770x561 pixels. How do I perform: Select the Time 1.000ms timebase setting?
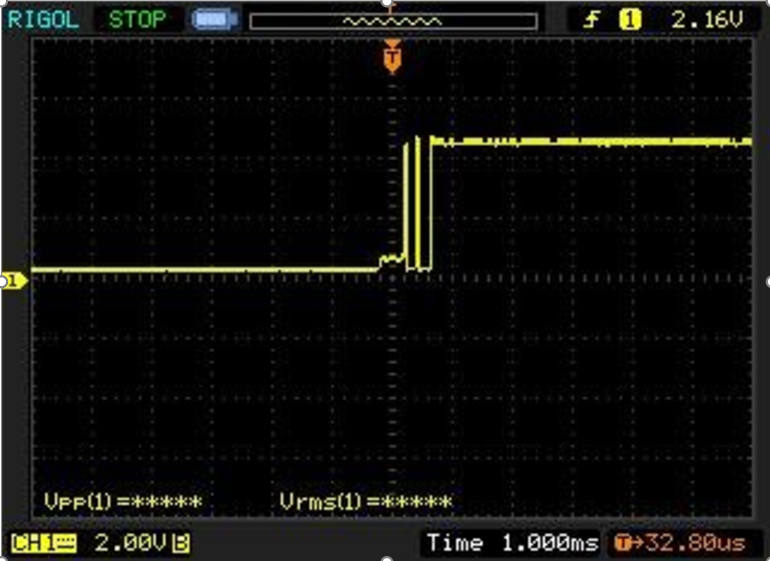(511, 543)
